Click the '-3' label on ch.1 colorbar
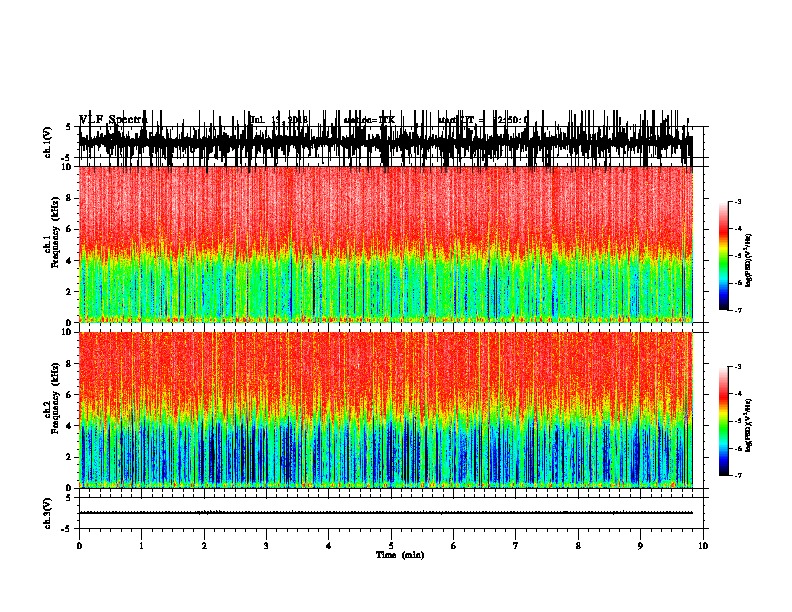The width and height of the screenshot is (792, 612). (x=737, y=201)
